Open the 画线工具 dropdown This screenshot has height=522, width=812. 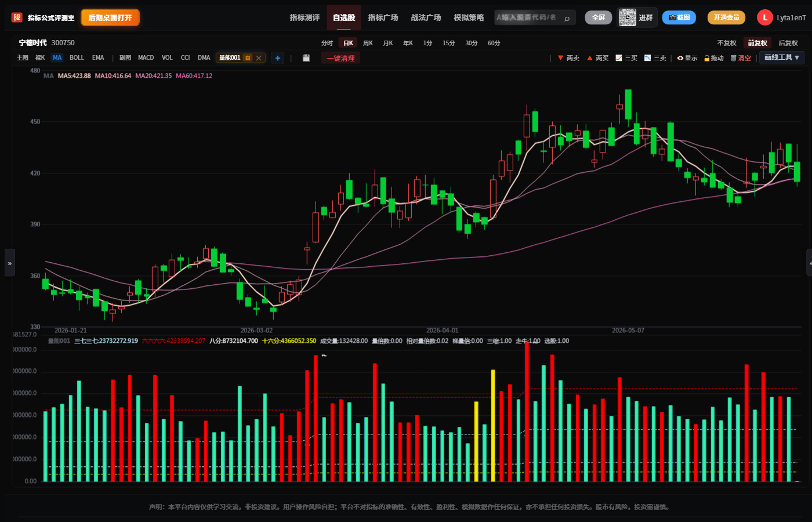coord(782,57)
